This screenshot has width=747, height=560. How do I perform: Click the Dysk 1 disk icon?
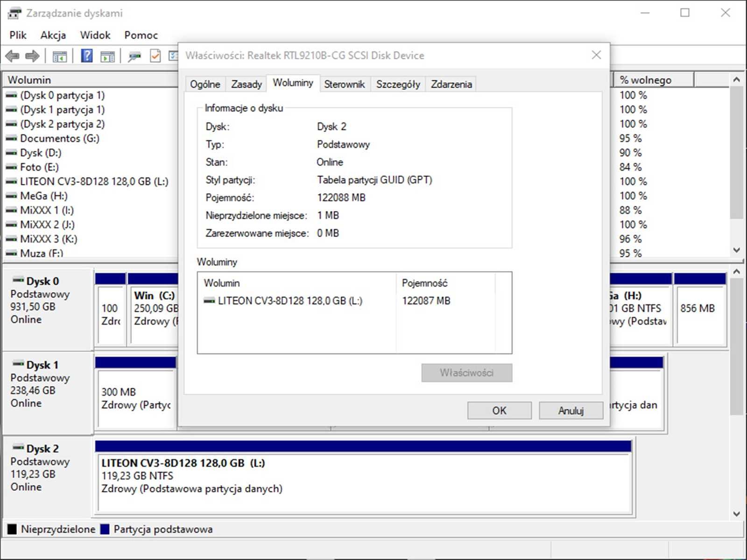[18, 364]
